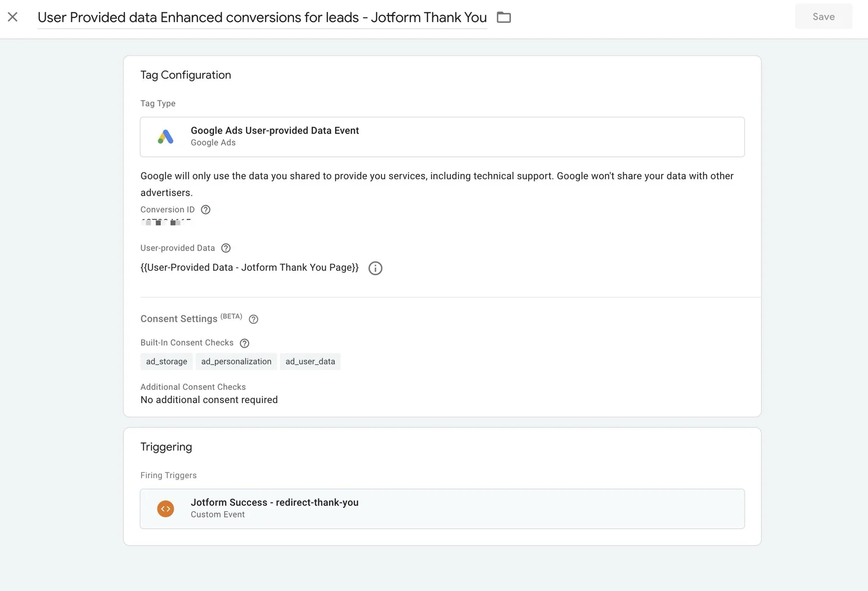This screenshot has height=591, width=868.
Task: Click the Google Ads logo icon
Action: [165, 137]
